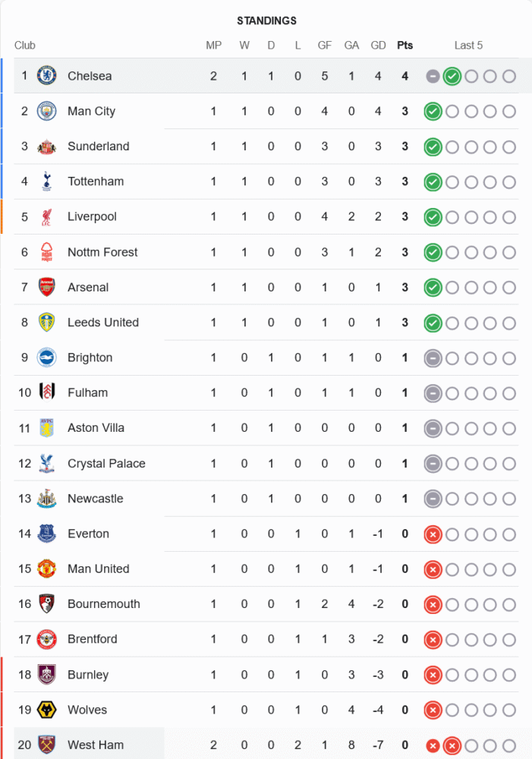The image size is (532, 759).
Task: Open the Nottm Forest team link
Action: coord(102,252)
